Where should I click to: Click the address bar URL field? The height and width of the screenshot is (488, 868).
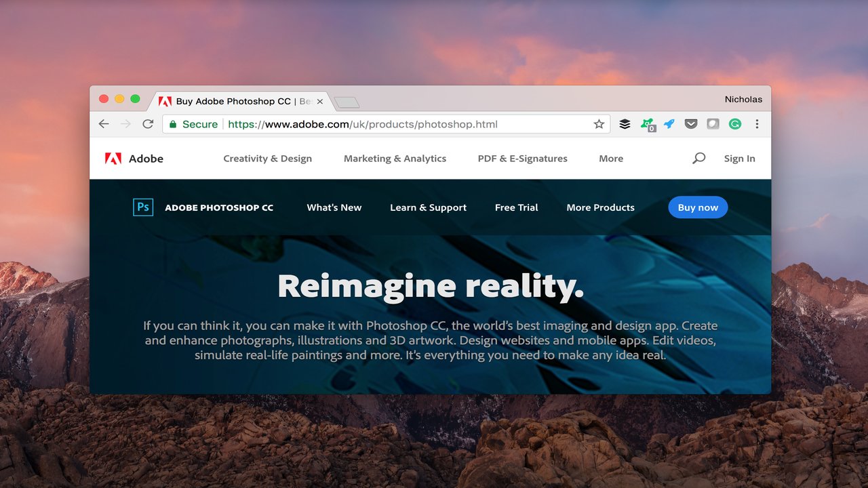[380, 124]
